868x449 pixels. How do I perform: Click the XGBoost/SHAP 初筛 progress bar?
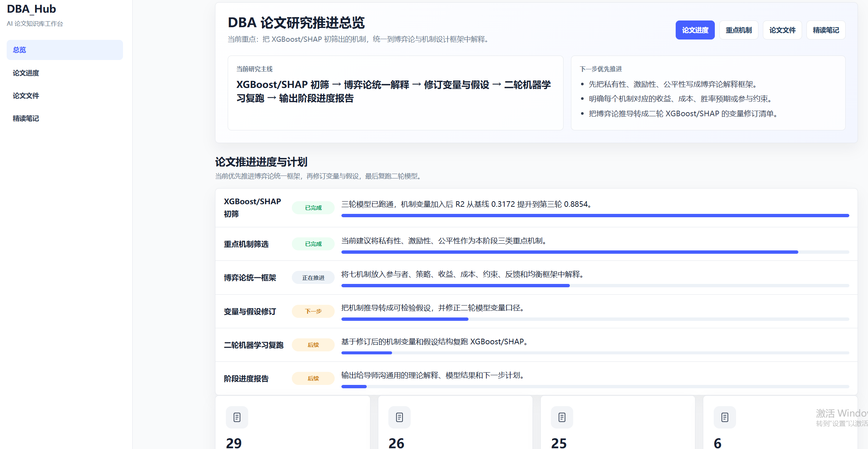point(595,215)
